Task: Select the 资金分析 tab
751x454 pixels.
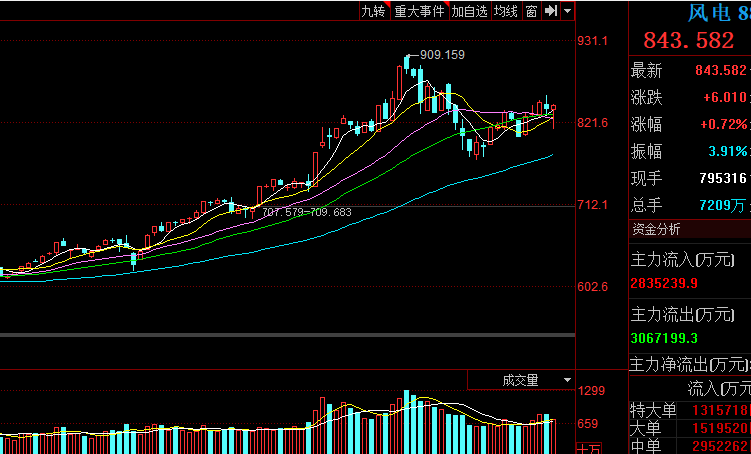Action: tap(656, 228)
